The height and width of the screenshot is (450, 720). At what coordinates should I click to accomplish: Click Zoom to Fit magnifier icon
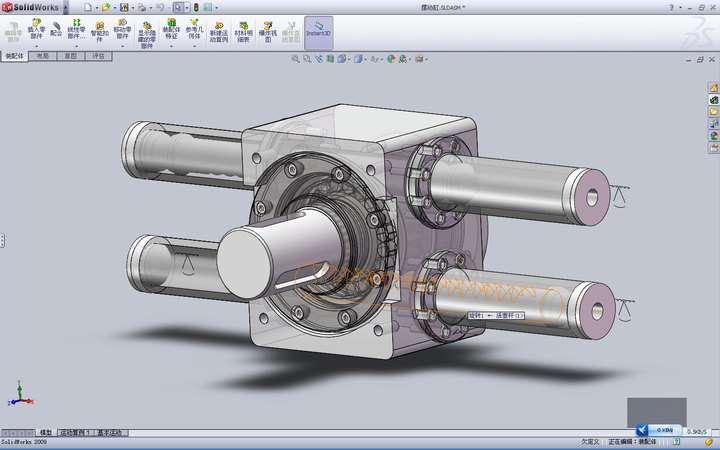coord(295,59)
